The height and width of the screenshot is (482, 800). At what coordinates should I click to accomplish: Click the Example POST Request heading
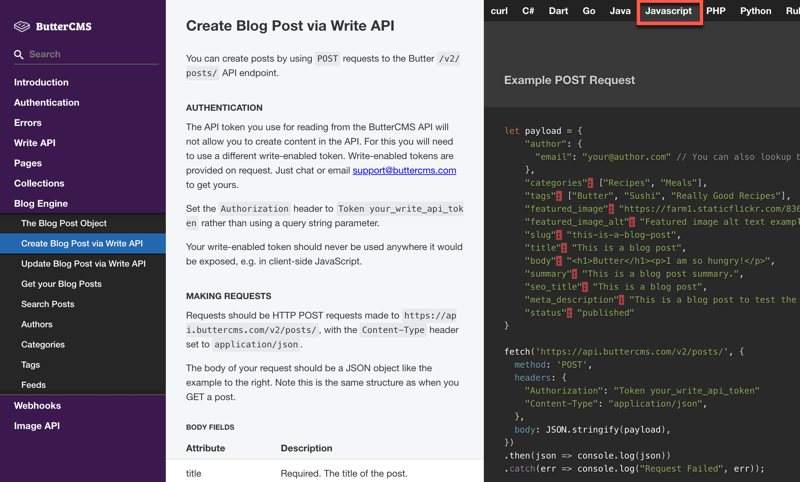[x=569, y=80]
